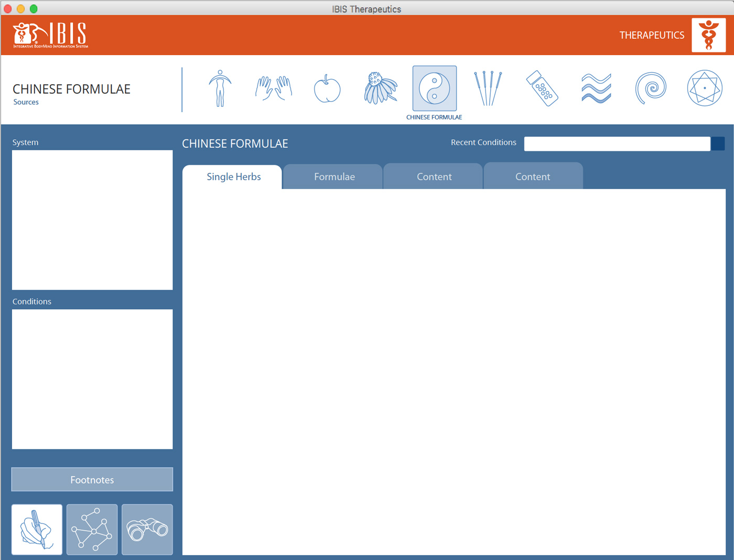Open the star-in-circle icon
The height and width of the screenshot is (560, 734).
[705, 89]
